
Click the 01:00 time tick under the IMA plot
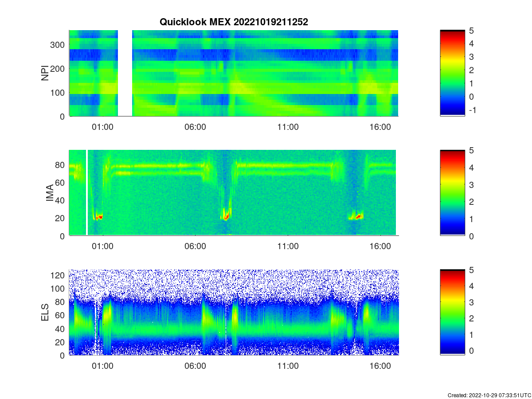tap(102, 246)
